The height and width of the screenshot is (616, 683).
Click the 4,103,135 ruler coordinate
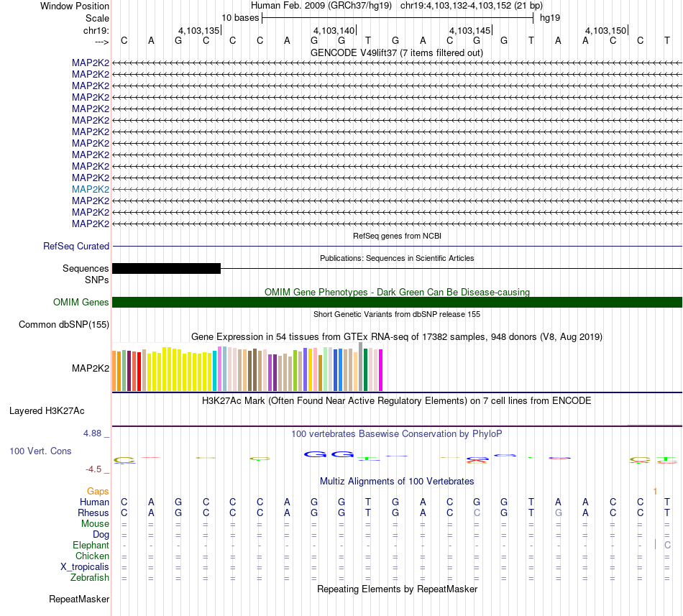coord(198,30)
